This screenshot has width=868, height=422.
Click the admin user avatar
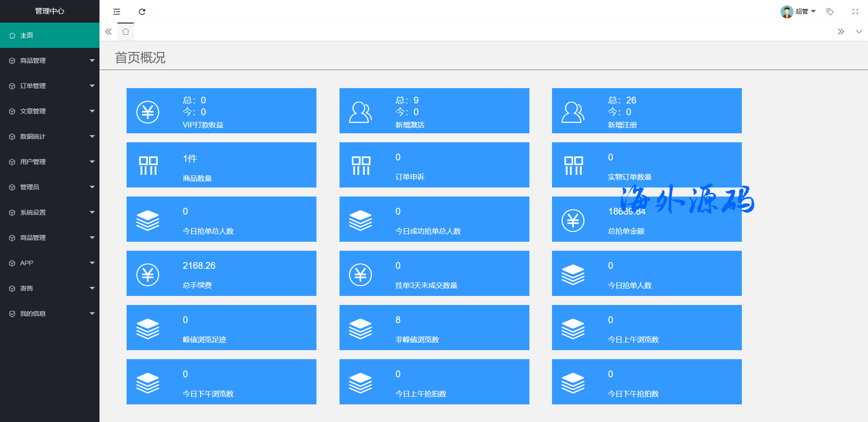click(x=787, y=12)
